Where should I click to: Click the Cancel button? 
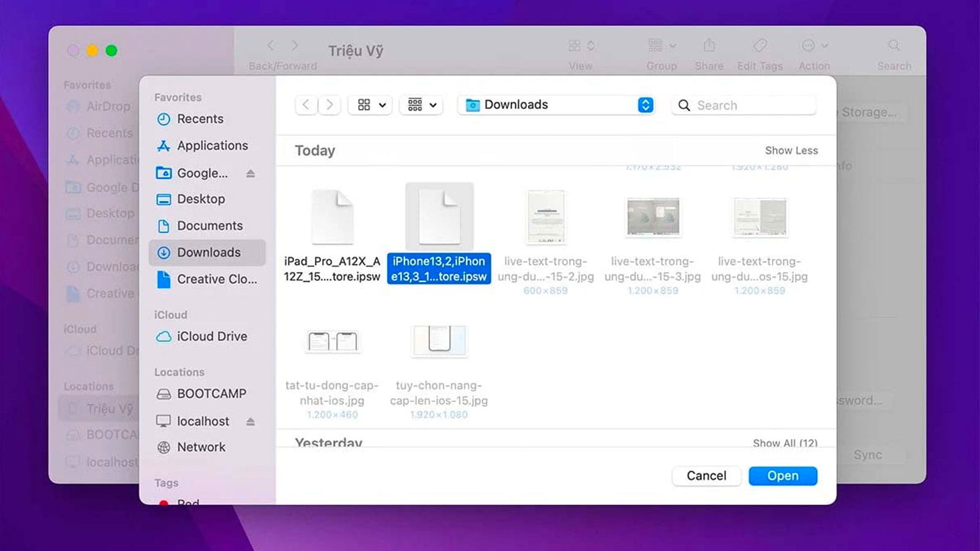[706, 476]
